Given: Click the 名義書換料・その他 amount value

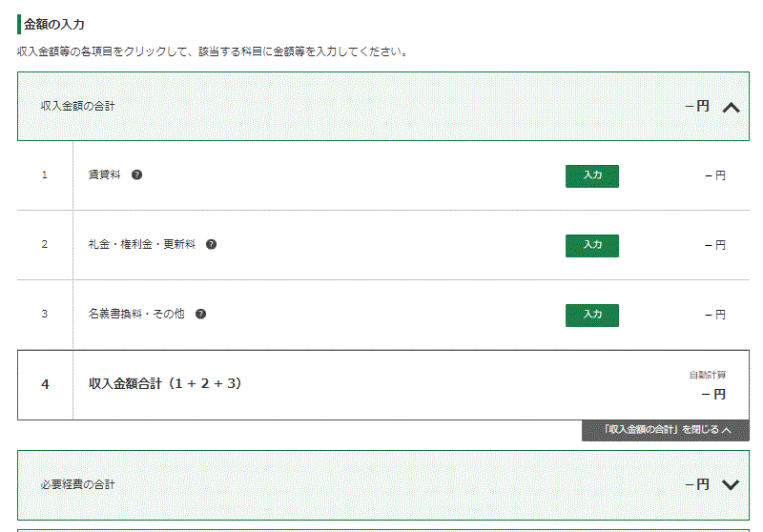Looking at the screenshot, I should pyautogui.click(x=715, y=315).
